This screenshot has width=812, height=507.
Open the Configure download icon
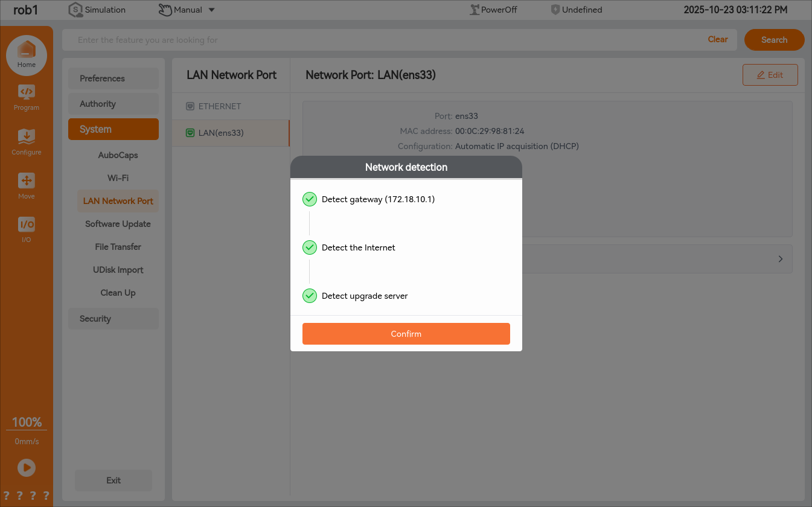pyautogui.click(x=27, y=137)
